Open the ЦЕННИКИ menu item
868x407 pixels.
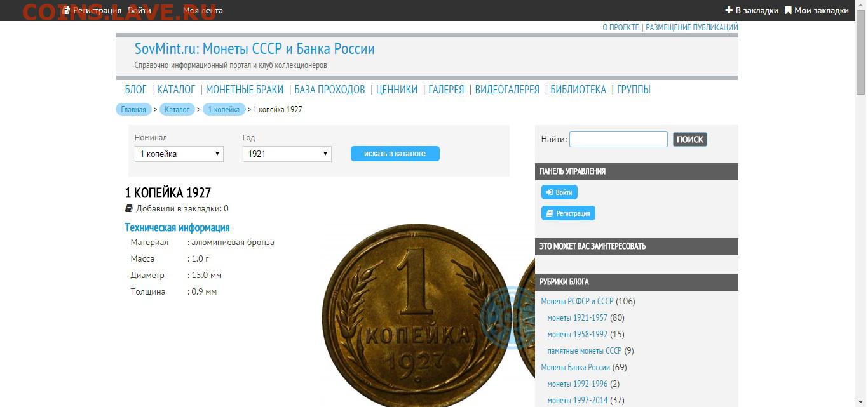pyautogui.click(x=397, y=90)
